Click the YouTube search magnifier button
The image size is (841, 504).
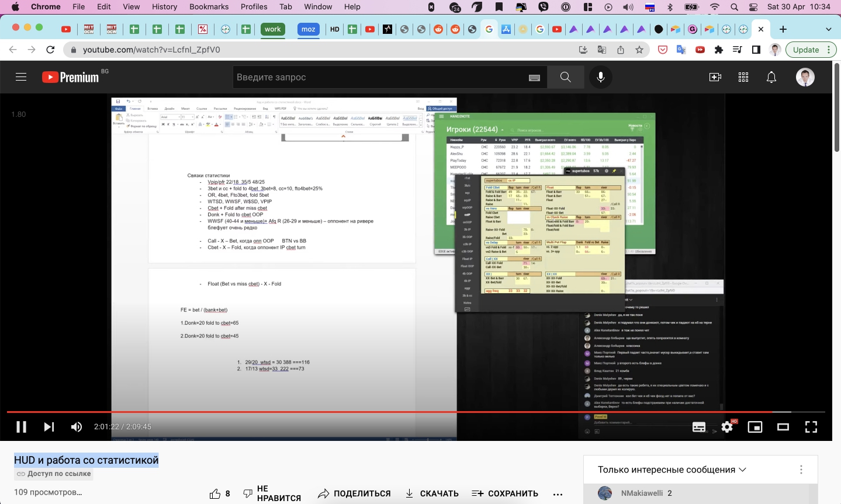[x=565, y=77]
